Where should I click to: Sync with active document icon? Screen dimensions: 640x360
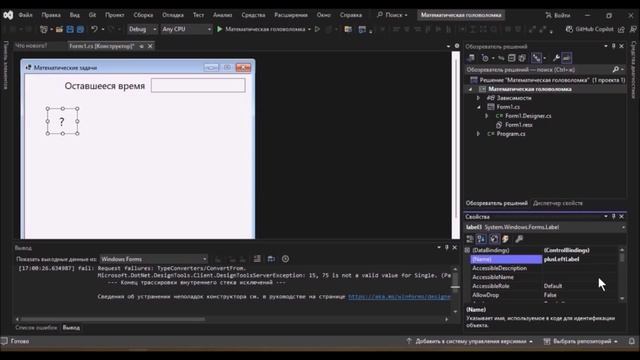[501, 58]
